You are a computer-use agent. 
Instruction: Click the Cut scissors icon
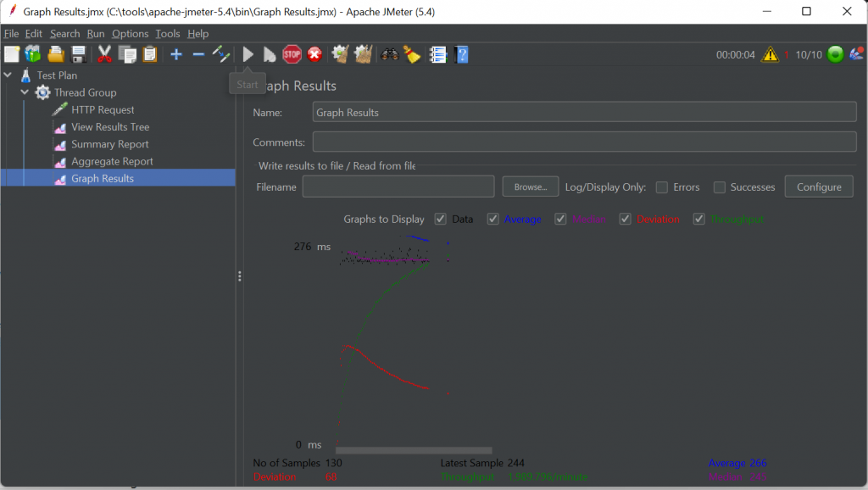tap(104, 54)
